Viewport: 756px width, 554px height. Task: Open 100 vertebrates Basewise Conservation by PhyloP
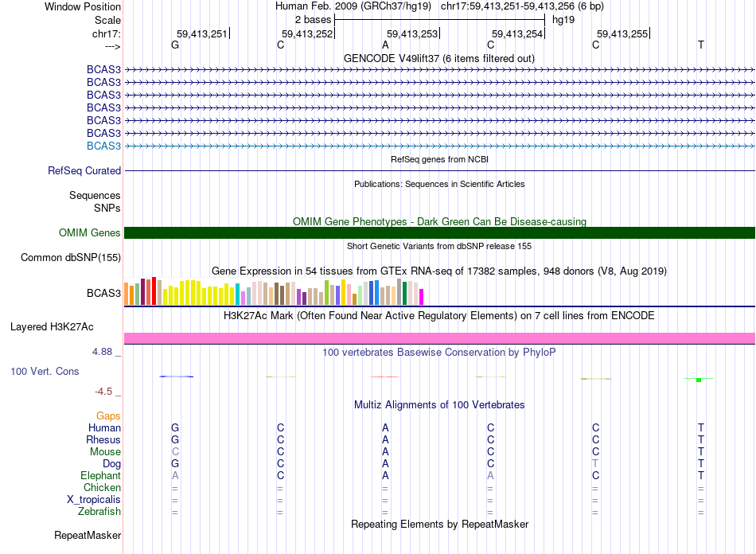(439, 353)
